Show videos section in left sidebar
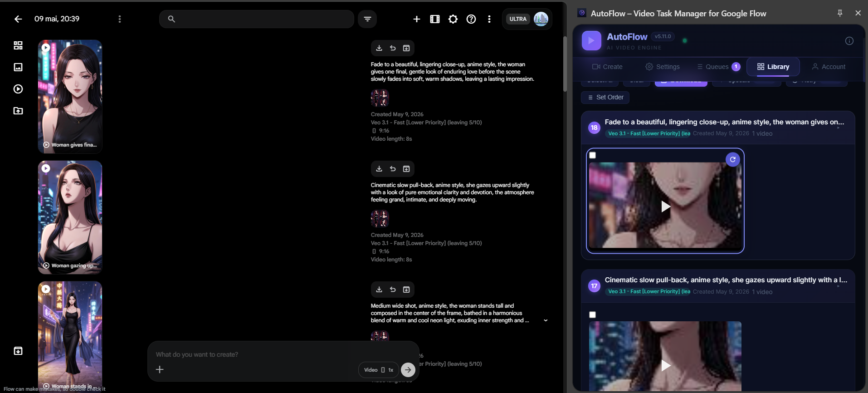The image size is (868, 393). coord(18,89)
